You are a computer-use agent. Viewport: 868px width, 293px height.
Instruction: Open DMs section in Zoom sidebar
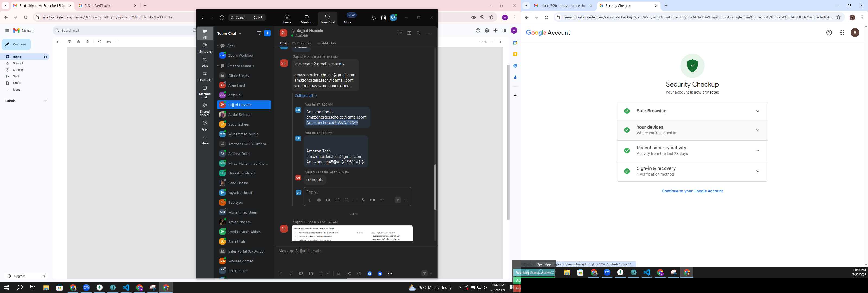point(205,62)
